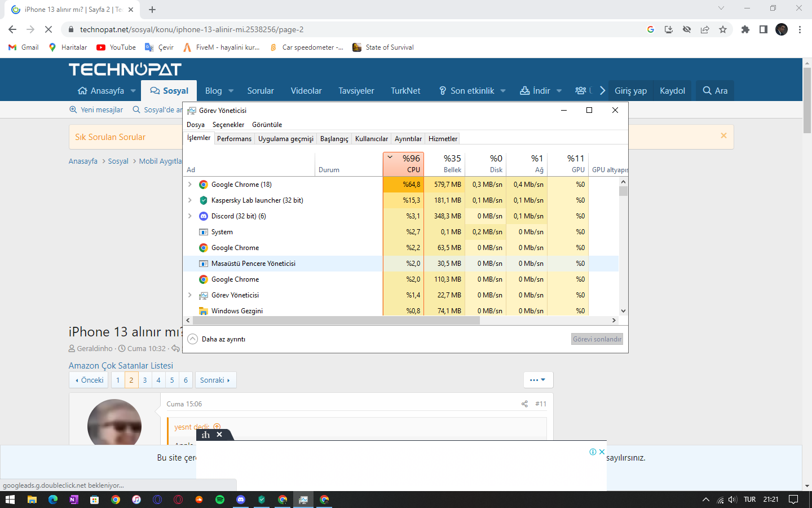Click the install app icon in the address bar
Screen dimensions: 812x508
click(x=669, y=29)
